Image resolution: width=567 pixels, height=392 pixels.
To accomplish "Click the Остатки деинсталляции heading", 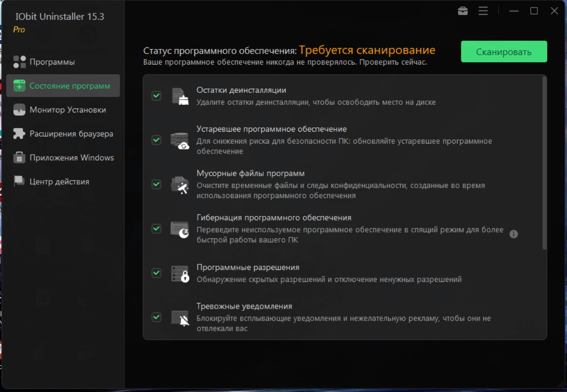I will coord(241,90).
